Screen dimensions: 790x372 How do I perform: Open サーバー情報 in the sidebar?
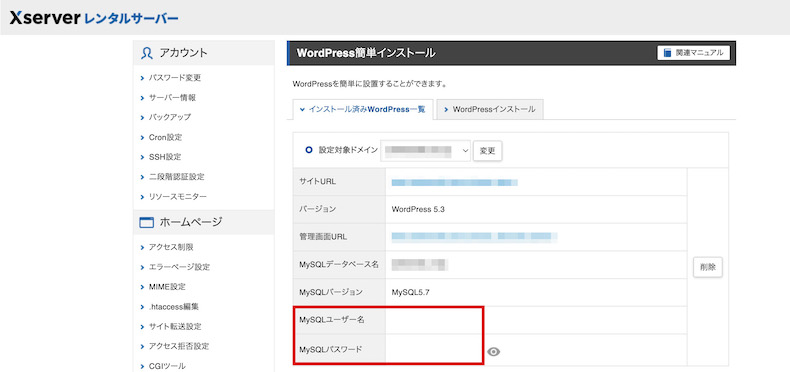pos(172,97)
